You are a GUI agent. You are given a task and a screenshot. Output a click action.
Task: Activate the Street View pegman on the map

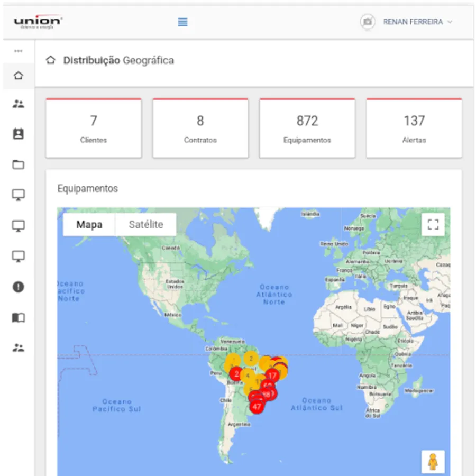pyautogui.click(x=433, y=461)
